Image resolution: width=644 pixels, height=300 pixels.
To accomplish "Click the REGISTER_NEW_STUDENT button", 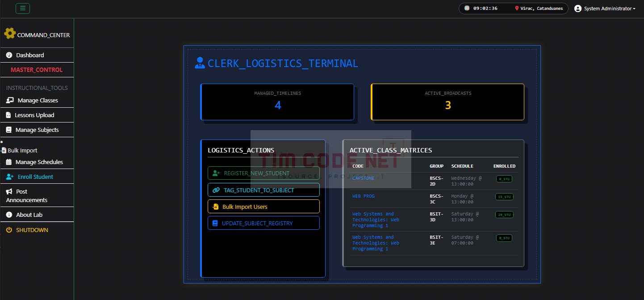I will click(263, 173).
